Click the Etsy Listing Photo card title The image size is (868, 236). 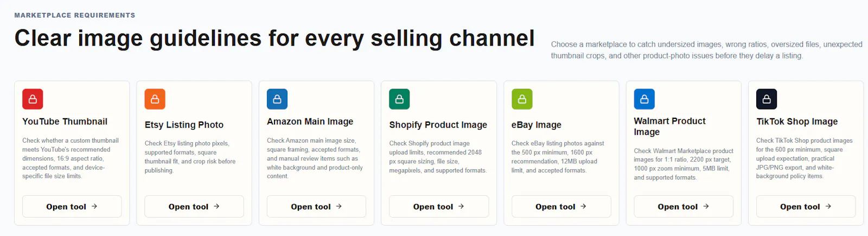(184, 125)
